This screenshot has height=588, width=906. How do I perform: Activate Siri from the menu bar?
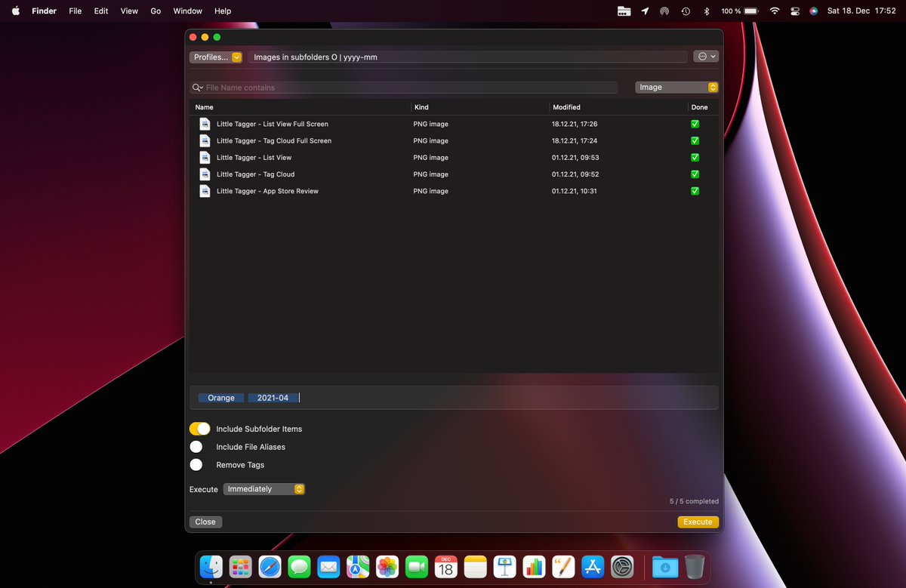point(813,11)
